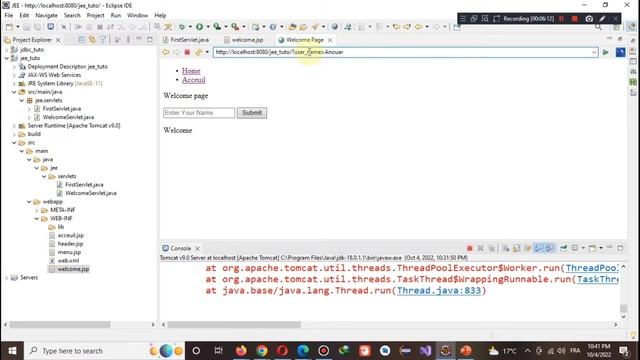Select acceuil.jsp in Project Explorer

[x=71, y=236]
